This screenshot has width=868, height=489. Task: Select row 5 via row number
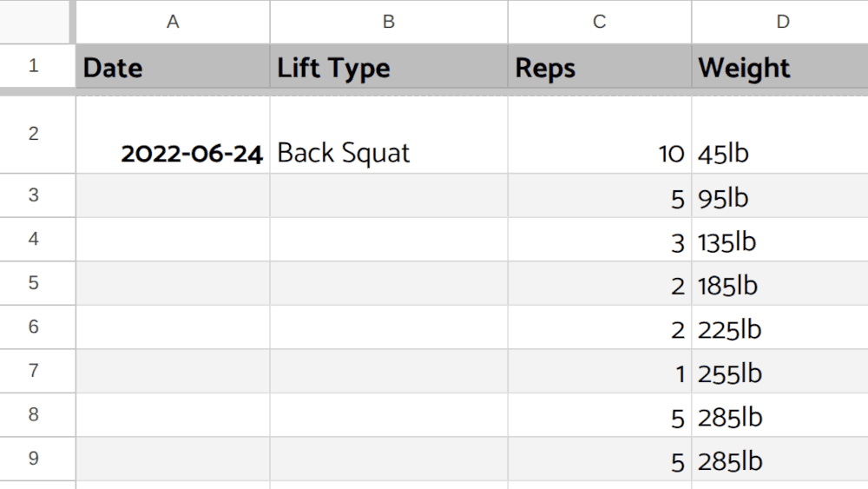coord(34,283)
